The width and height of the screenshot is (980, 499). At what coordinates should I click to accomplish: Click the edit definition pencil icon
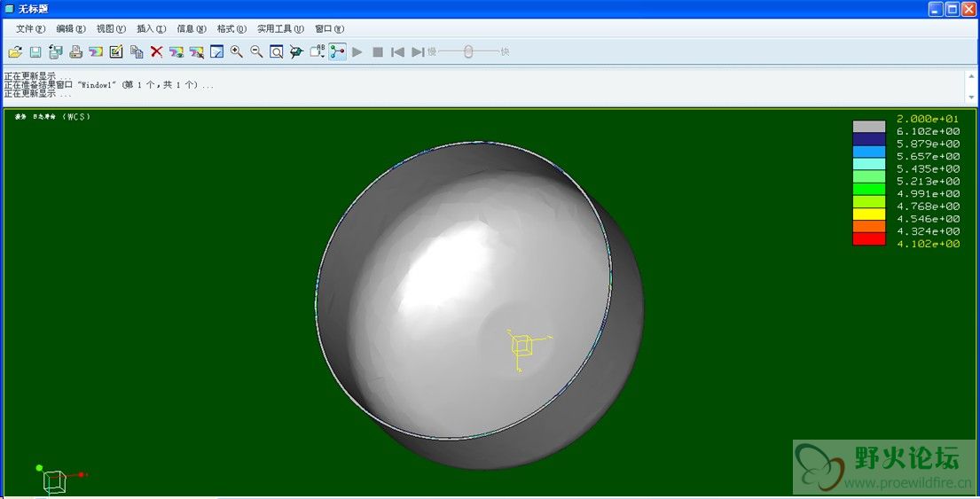pos(116,51)
